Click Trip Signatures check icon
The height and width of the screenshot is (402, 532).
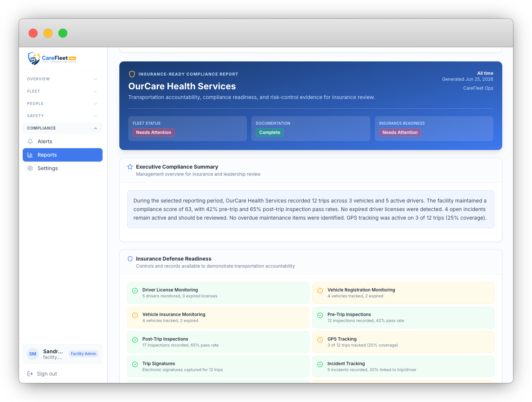135,364
